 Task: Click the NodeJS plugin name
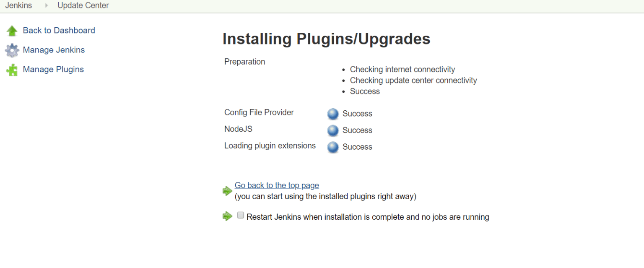tap(238, 129)
